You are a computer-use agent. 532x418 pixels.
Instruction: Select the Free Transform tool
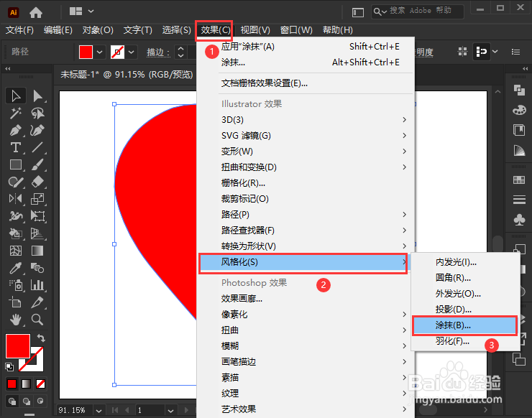[37, 216]
